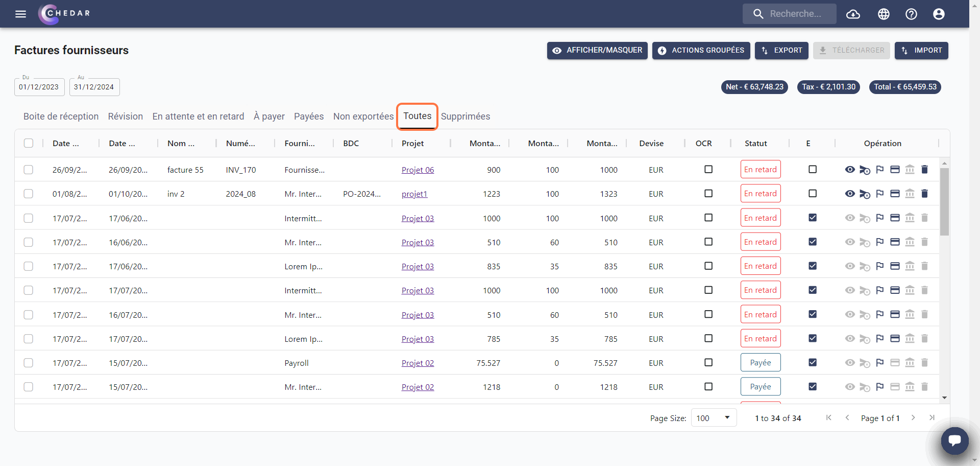Uncheck the E checkbox on Payroll row
This screenshot has width=980, height=466.
coord(813,362)
